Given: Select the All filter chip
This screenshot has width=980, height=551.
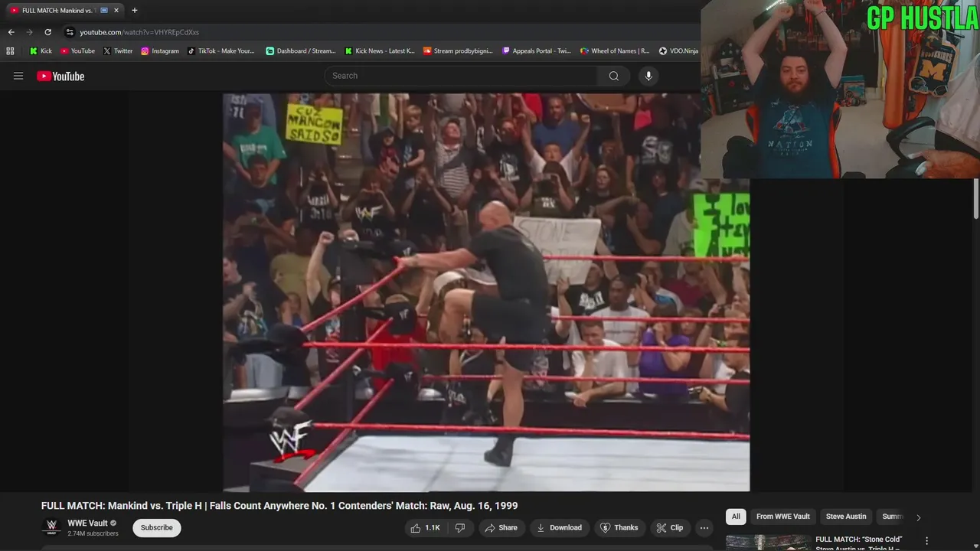Looking at the screenshot, I should (x=736, y=517).
